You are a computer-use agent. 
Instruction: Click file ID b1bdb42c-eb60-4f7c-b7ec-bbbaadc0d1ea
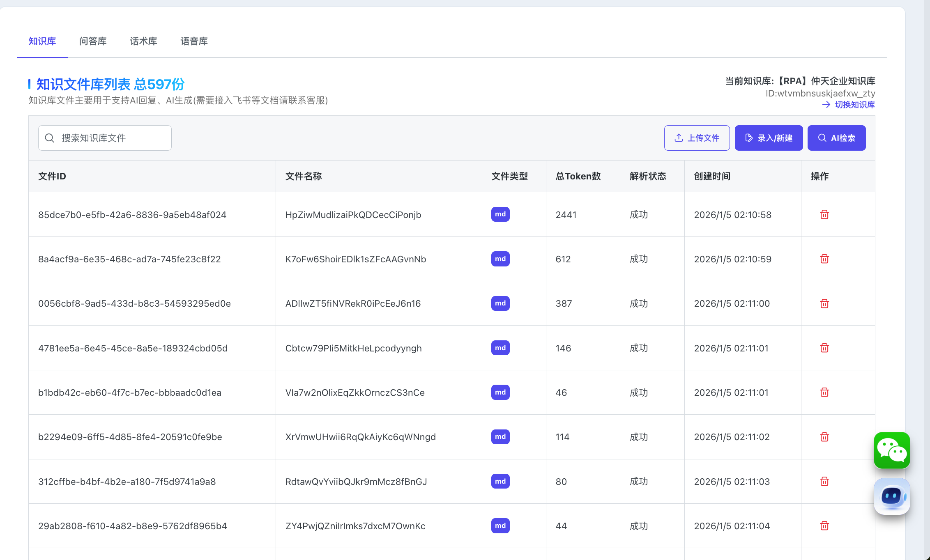coord(130,393)
